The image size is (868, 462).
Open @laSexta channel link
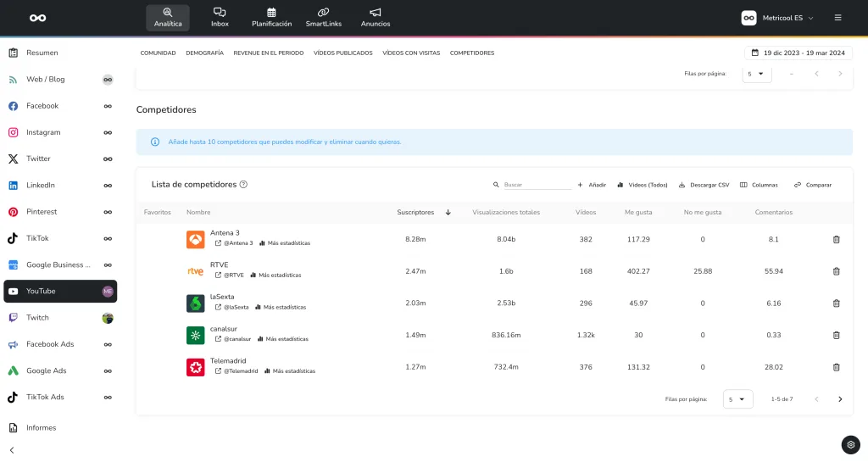[x=231, y=307]
